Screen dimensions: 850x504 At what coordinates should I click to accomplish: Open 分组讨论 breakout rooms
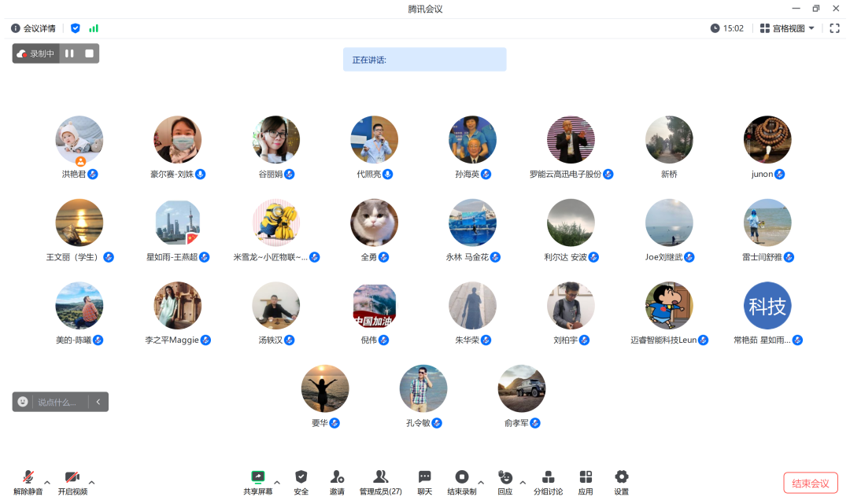point(548,482)
